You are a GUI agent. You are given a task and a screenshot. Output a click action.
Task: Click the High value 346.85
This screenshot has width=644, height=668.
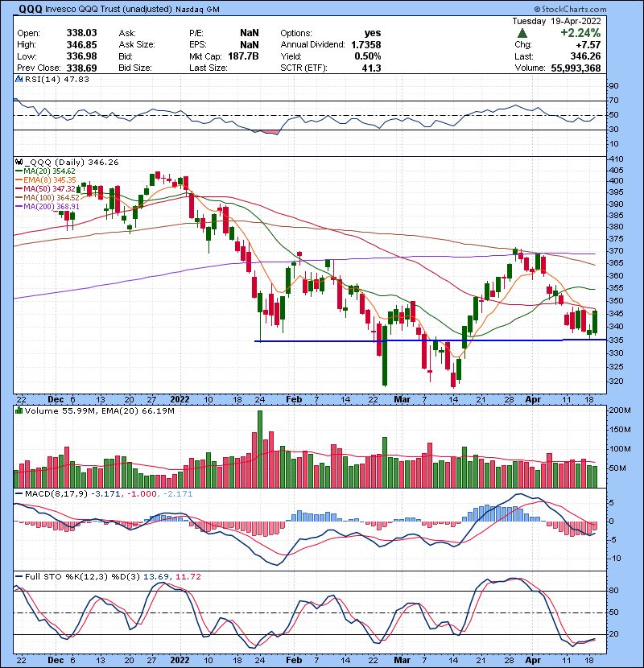(x=82, y=45)
